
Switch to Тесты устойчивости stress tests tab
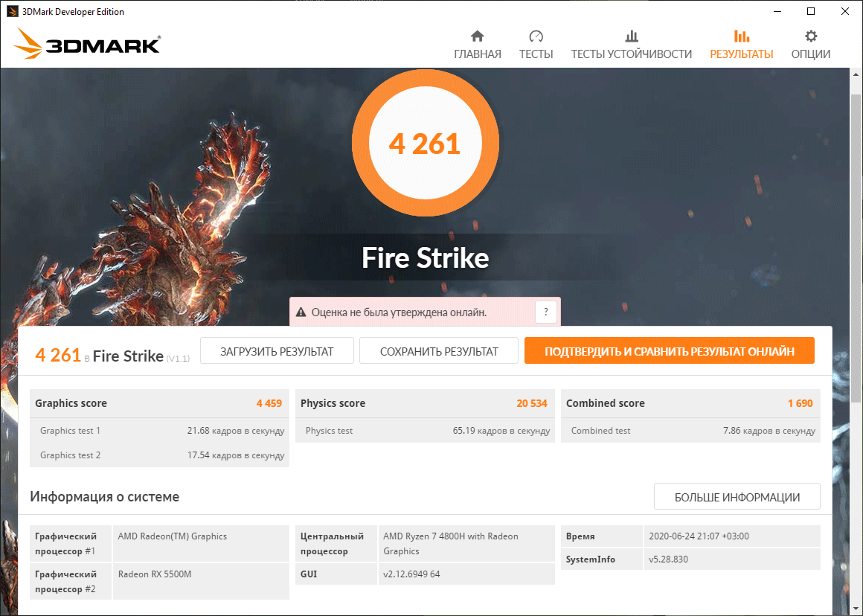tap(632, 45)
